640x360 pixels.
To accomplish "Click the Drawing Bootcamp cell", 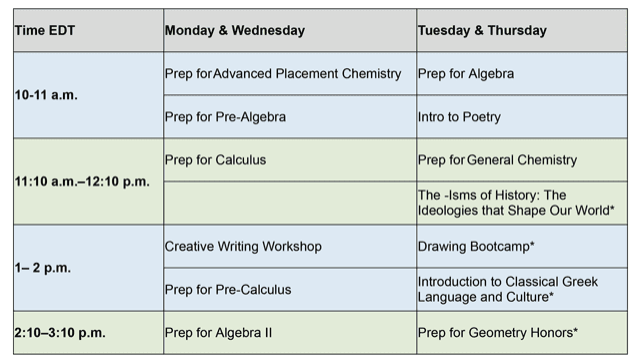I will (522, 247).
